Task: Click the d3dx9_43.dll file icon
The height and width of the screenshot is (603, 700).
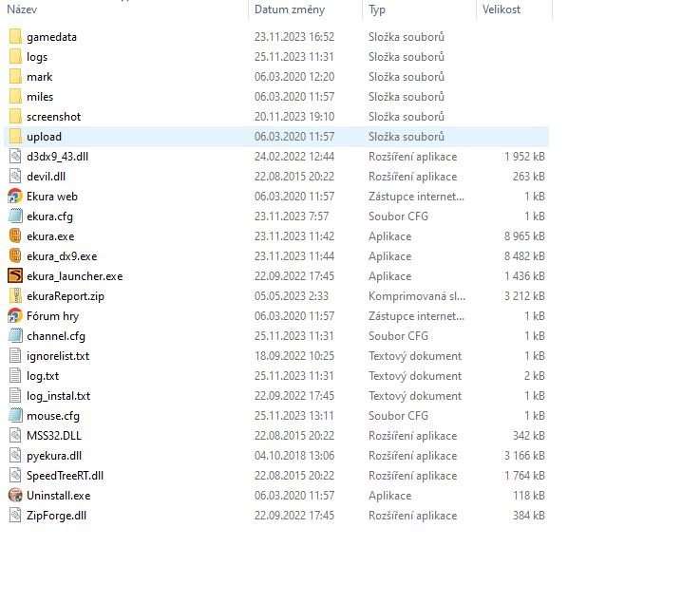Action: (15, 157)
